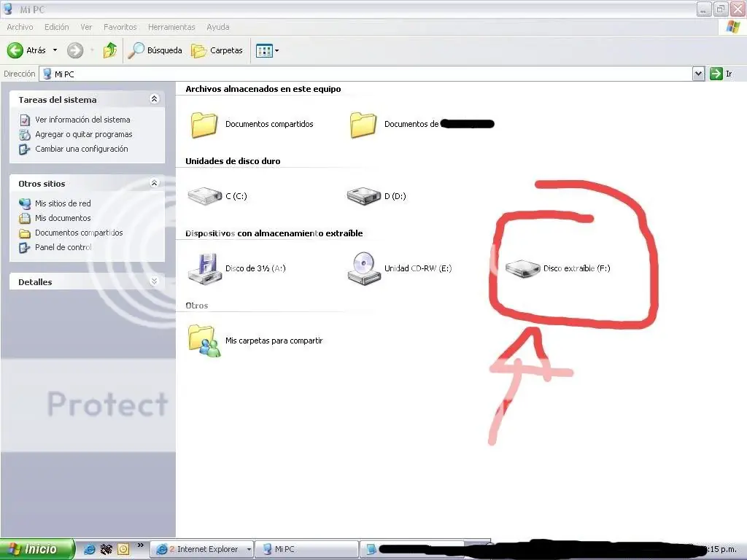Click the Agregar o quitar programas icon
The height and width of the screenshot is (560, 747).
pyautogui.click(x=25, y=135)
